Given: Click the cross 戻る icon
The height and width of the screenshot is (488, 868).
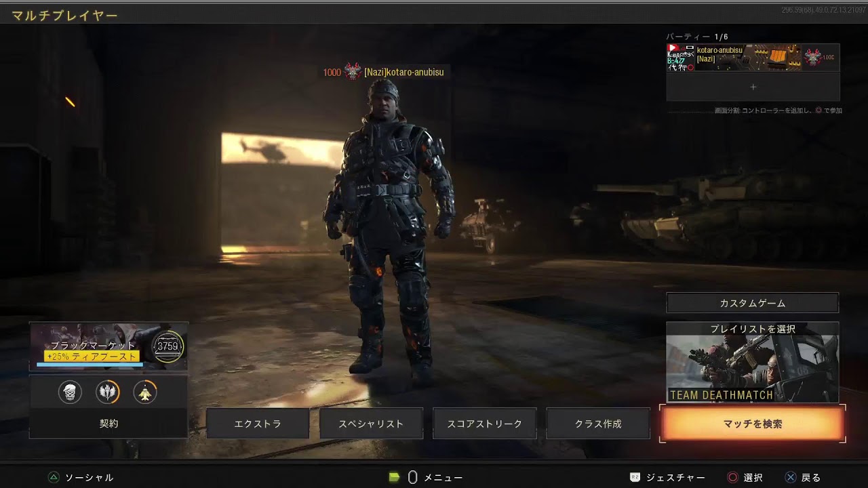Looking at the screenshot, I should 791,477.
